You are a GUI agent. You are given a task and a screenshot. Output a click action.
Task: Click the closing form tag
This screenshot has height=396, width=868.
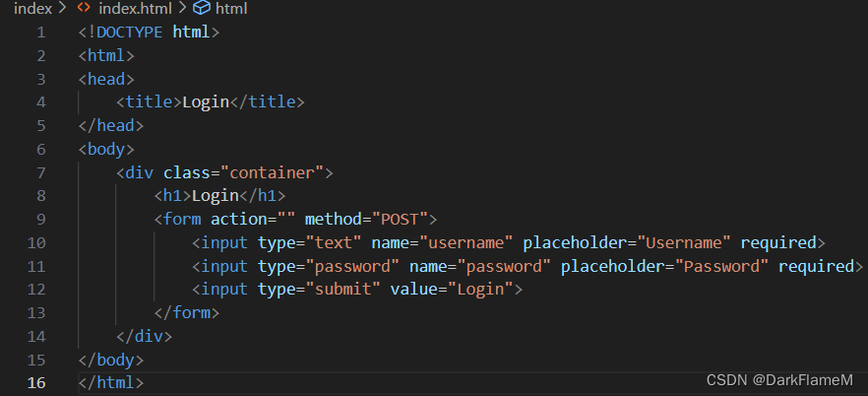coord(187,313)
